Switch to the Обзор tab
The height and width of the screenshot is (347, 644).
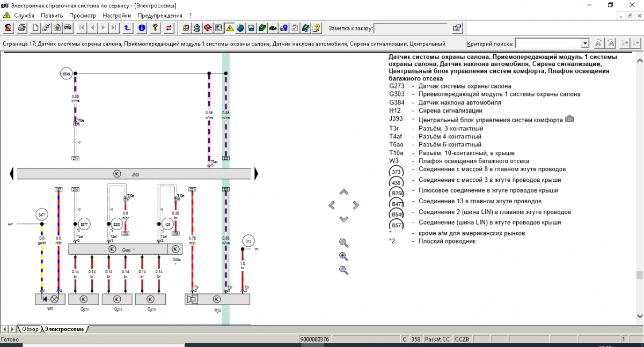tap(30, 329)
